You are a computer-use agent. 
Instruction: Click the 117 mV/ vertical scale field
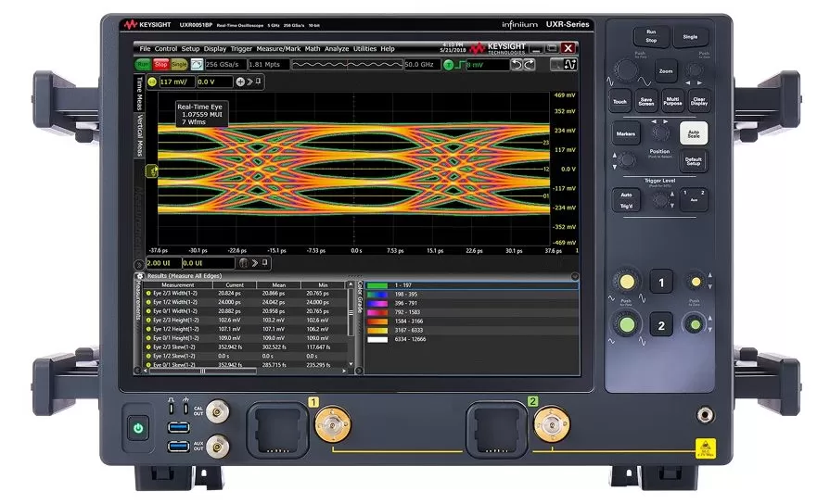(176, 82)
